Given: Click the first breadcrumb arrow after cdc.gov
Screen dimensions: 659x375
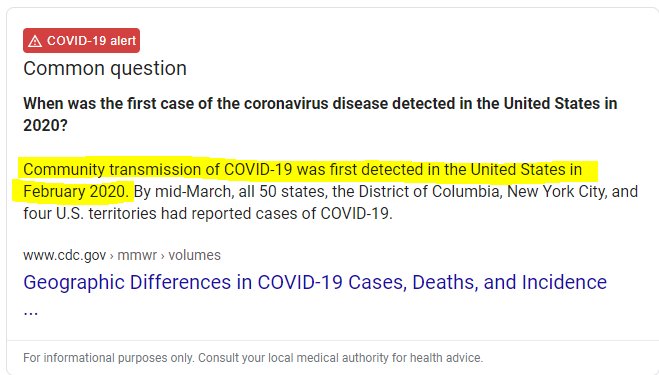Looking at the screenshot, I should 111,256.
